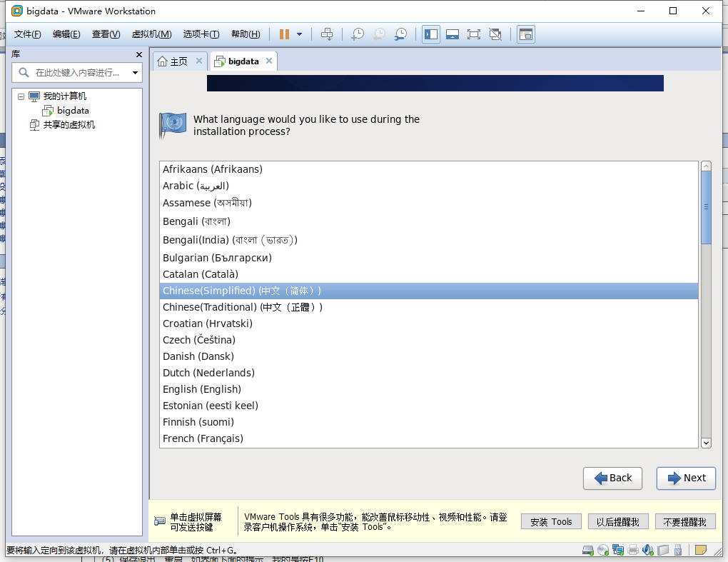
Task: Select Chinese(Traditional) language row
Action: tap(428, 307)
